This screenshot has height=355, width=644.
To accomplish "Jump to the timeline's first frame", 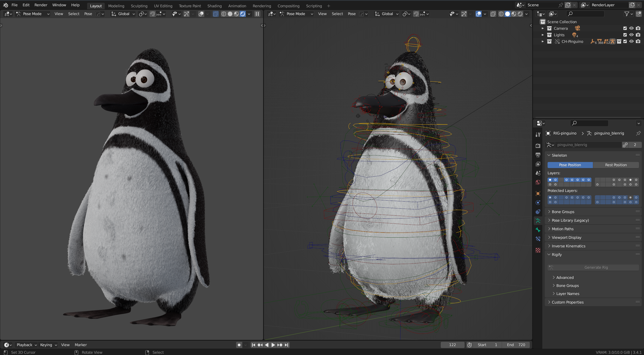I will click(254, 345).
